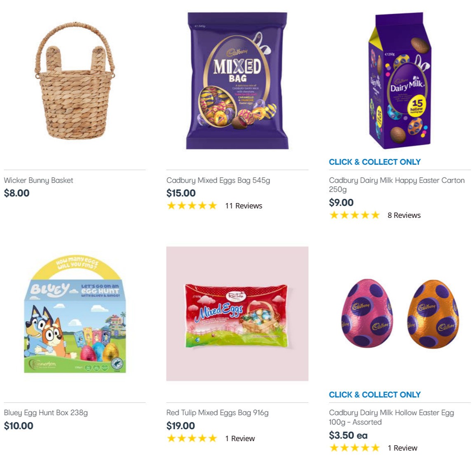Click the last star for Red Tulip rating
This screenshot has width=476, height=465.
point(213,438)
